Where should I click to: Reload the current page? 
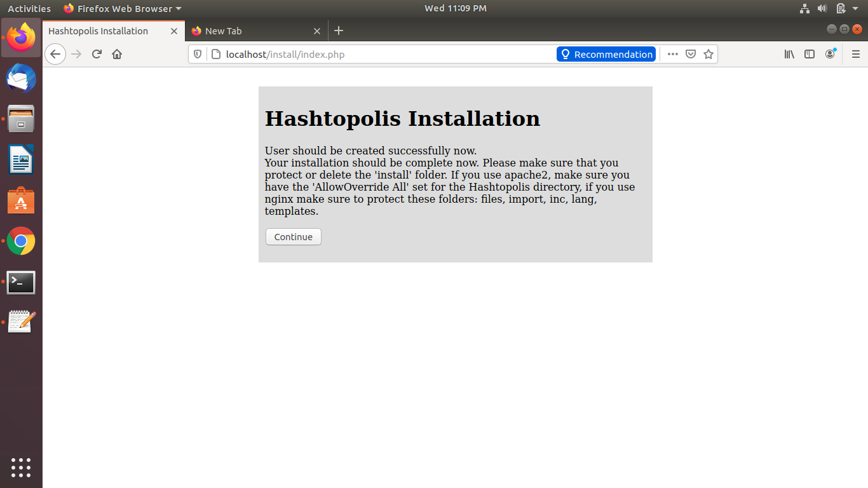97,54
